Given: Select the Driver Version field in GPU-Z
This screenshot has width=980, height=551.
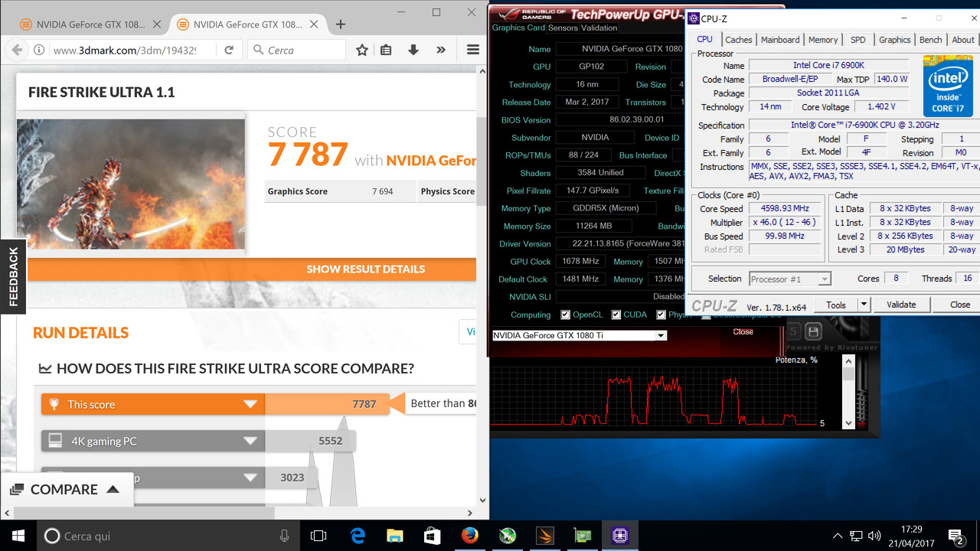Looking at the screenshot, I should click(621, 243).
